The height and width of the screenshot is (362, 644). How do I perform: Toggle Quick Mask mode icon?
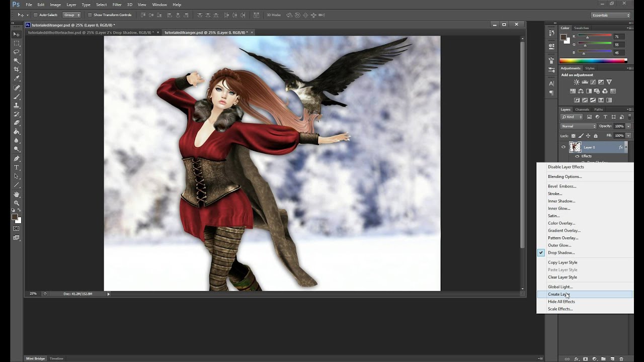click(17, 229)
